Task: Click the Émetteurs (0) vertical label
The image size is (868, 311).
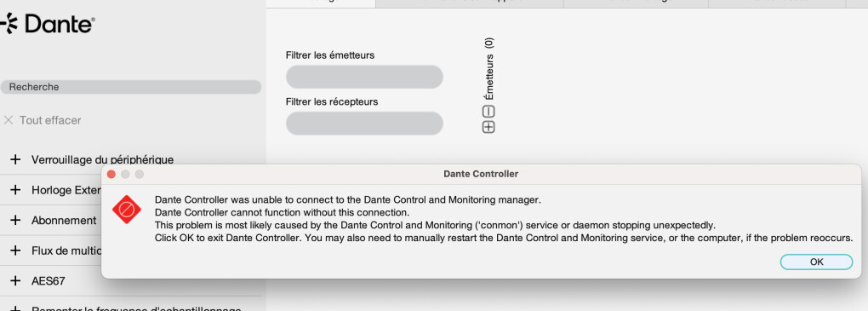Action: [x=488, y=69]
